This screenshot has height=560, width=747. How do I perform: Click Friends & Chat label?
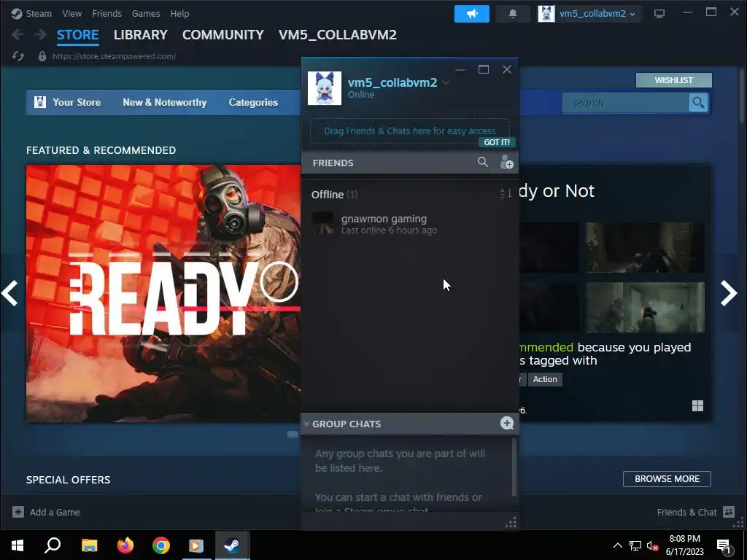coord(686,512)
